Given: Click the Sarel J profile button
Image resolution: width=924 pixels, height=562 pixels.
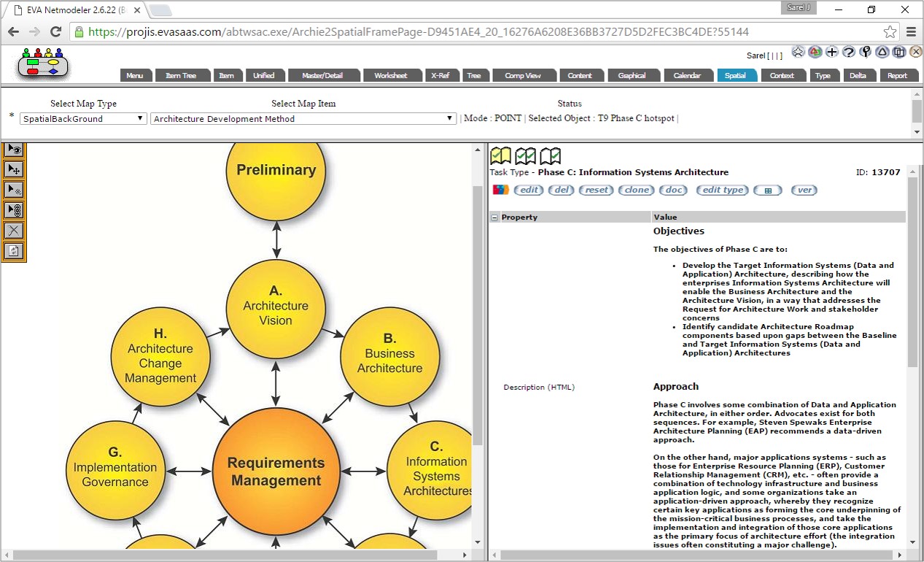Looking at the screenshot, I should (x=799, y=8).
